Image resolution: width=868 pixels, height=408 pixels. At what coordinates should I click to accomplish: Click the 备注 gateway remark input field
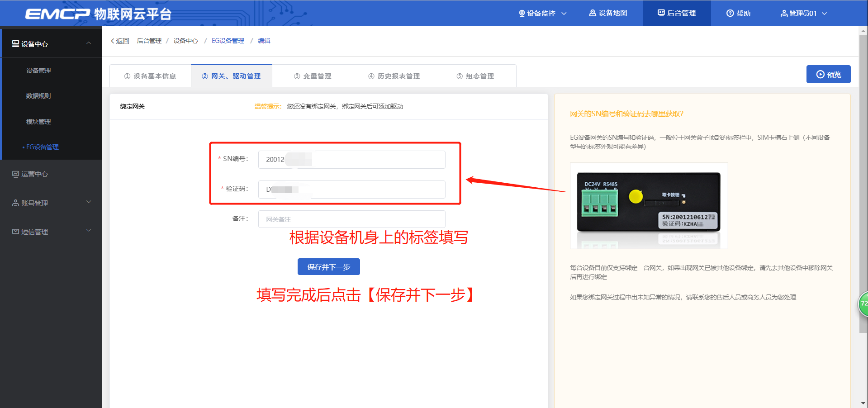click(x=351, y=219)
